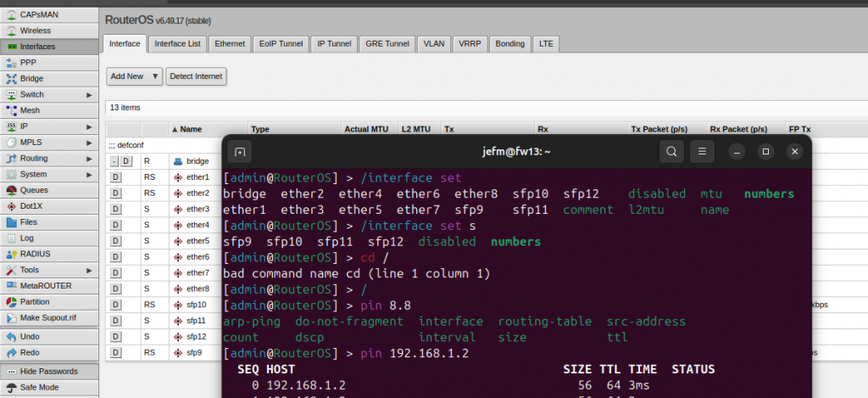Open the CAPsMAN menu icon
The height and width of the screenshot is (398, 868).
(11, 15)
